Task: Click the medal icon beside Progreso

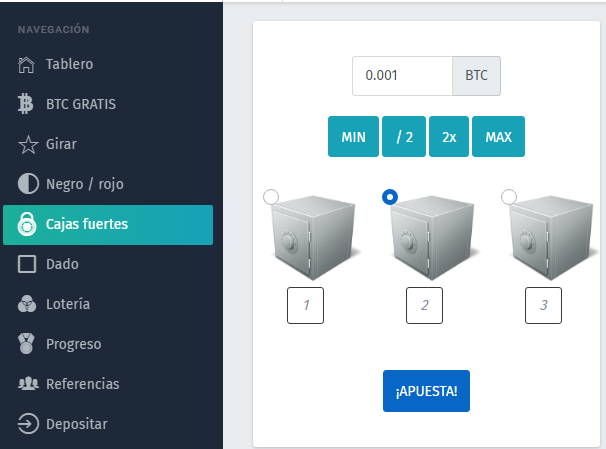Action: tap(26, 344)
